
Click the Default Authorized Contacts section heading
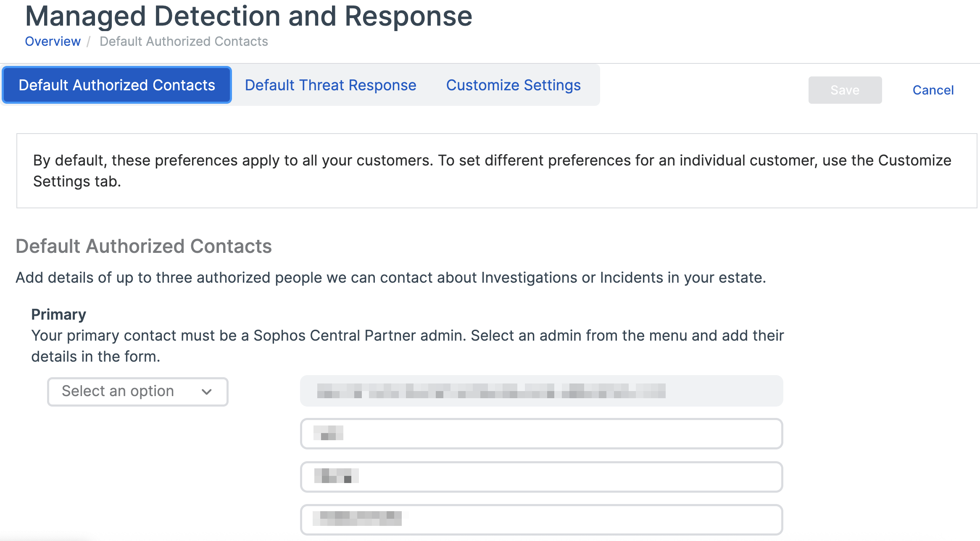click(144, 247)
